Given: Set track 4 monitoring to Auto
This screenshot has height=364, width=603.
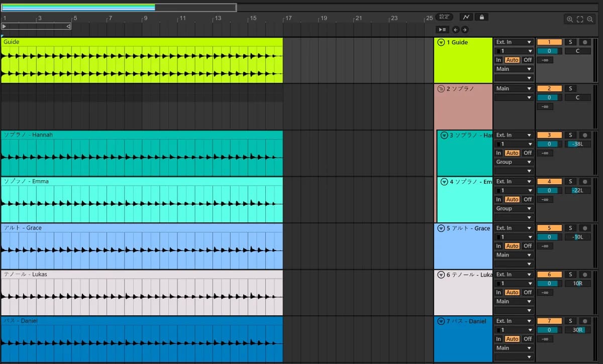Looking at the screenshot, I should [512, 199].
